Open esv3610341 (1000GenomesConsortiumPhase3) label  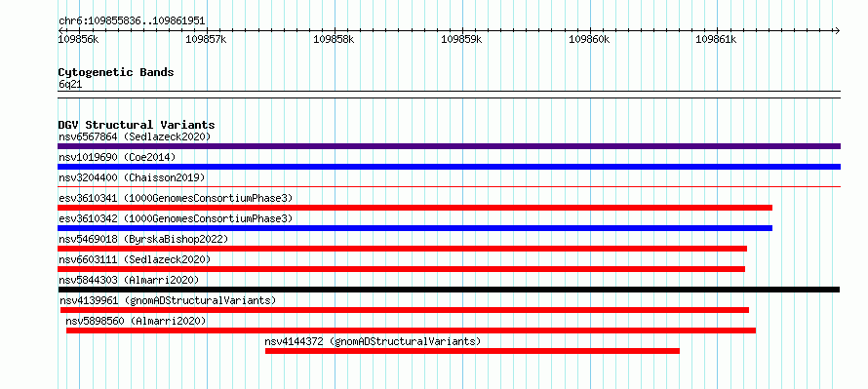point(176,198)
